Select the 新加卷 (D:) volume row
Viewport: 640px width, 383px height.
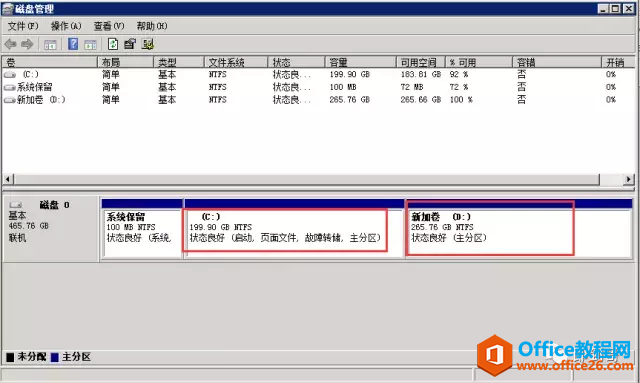318,100
